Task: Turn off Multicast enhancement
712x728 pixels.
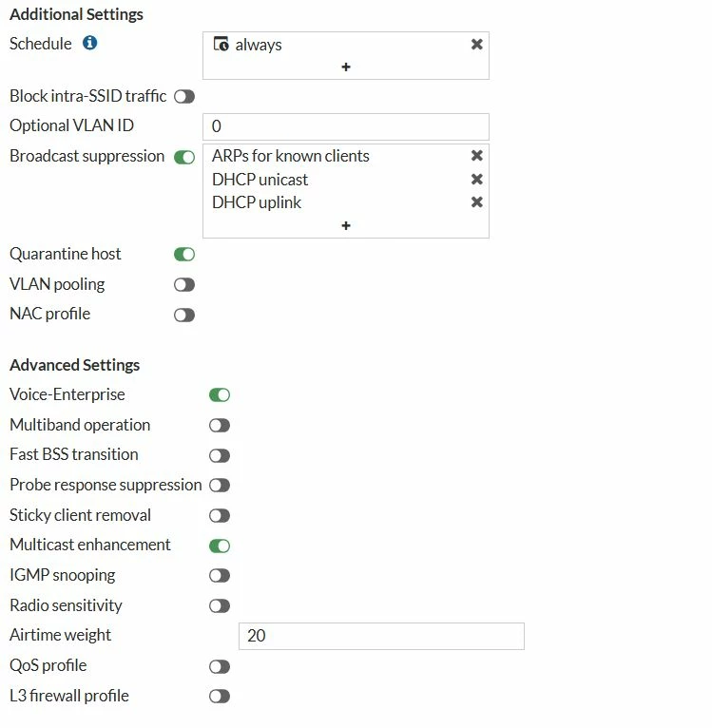Action: click(x=220, y=546)
